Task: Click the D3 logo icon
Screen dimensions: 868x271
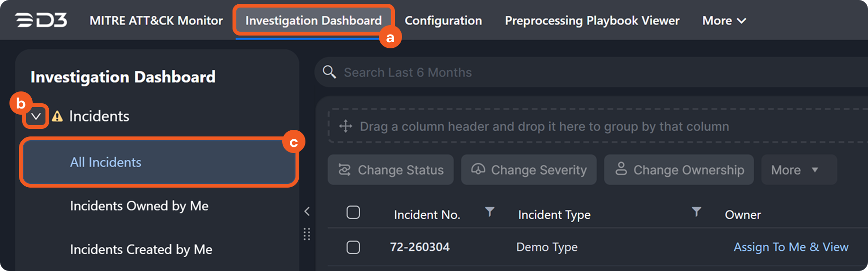Action: [x=41, y=20]
